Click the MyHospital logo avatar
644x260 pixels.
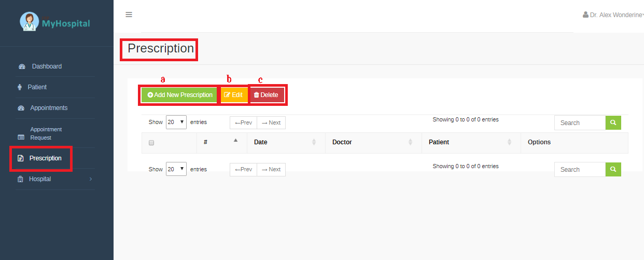click(x=30, y=22)
